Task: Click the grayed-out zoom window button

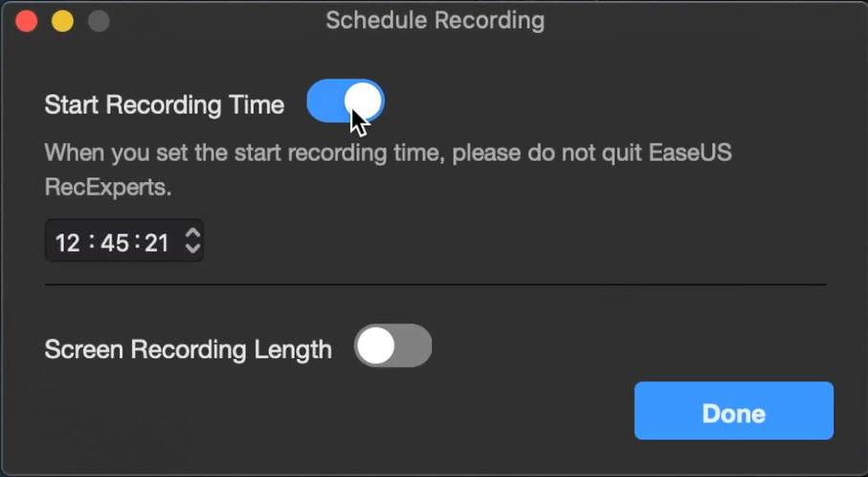Action: [99, 21]
